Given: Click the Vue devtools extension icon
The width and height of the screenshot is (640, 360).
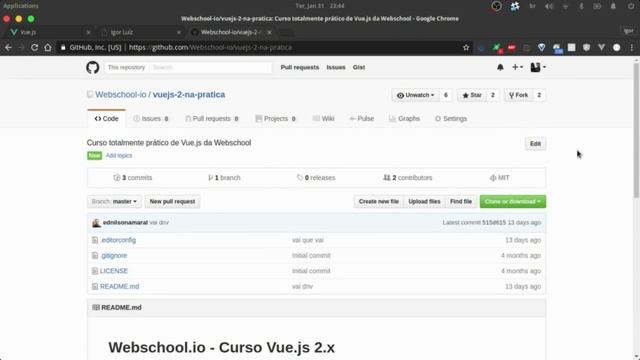Looking at the screenshot, I should (601, 47).
